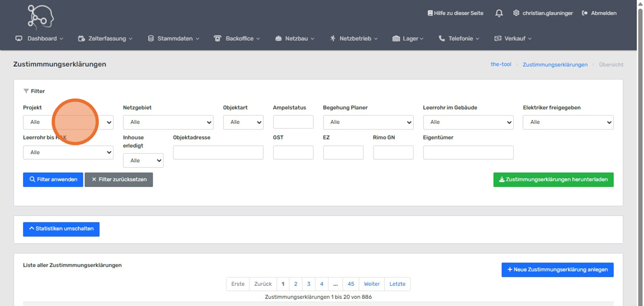This screenshot has width=644, height=306.
Task: Create entry with Neue Zustimmungserklärung anlegen
Action: click(x=557, y=270)
